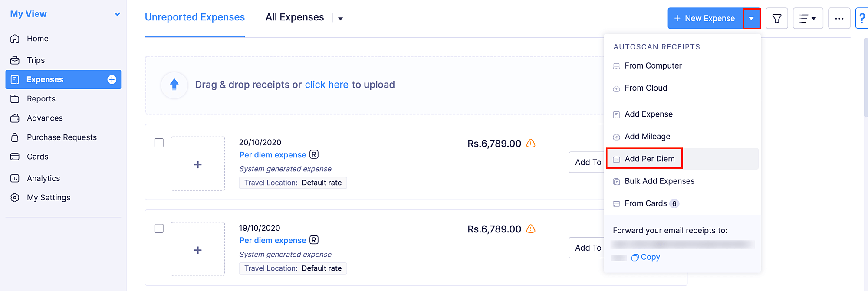This screenshot has height=291, width=868.
Task: Click the 'click here' upload link
Action: (326, 85)
